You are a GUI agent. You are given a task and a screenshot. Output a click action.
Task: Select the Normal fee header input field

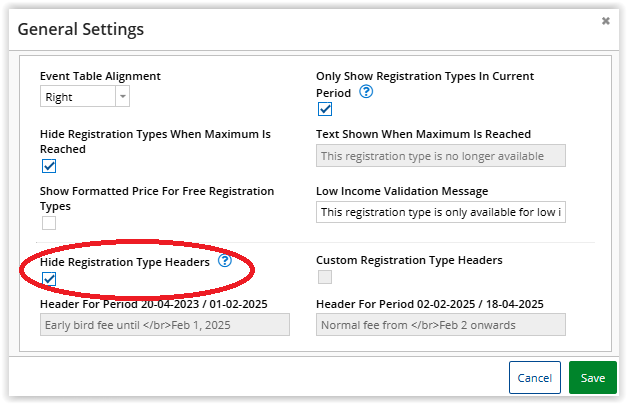pos(440,324)
